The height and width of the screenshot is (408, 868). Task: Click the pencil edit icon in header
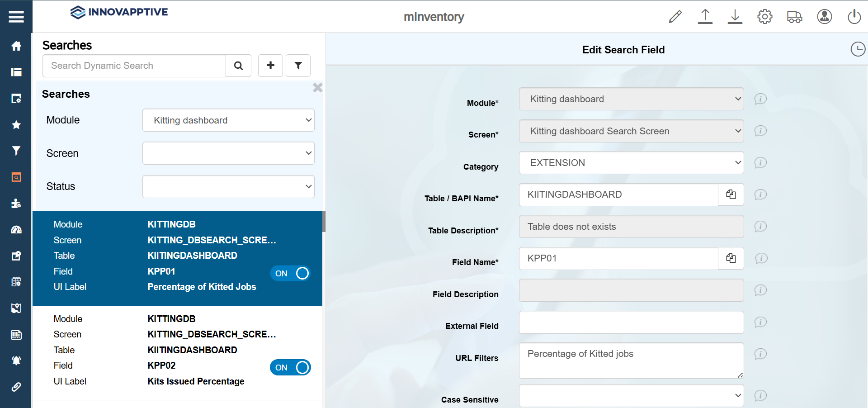click(x=675, y=17)
